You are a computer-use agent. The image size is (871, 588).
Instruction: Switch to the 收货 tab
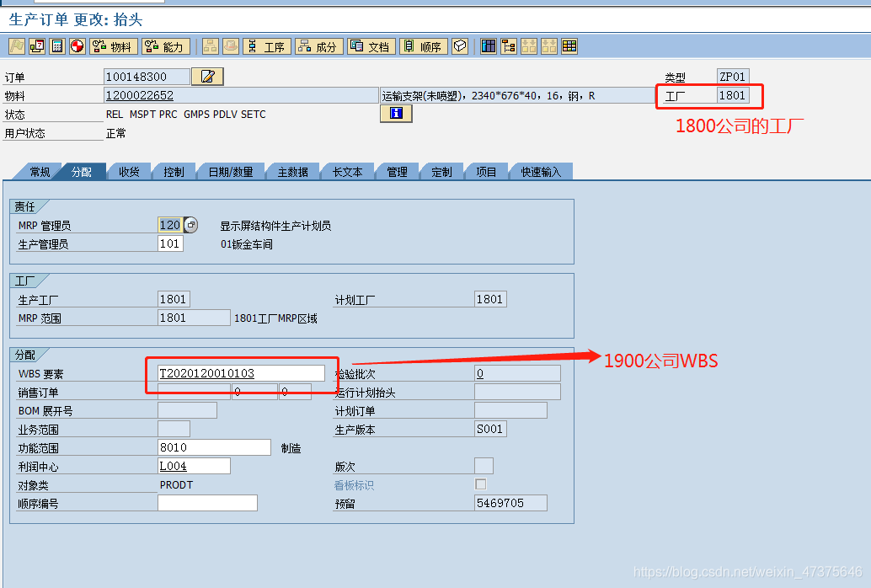(130, 173)
